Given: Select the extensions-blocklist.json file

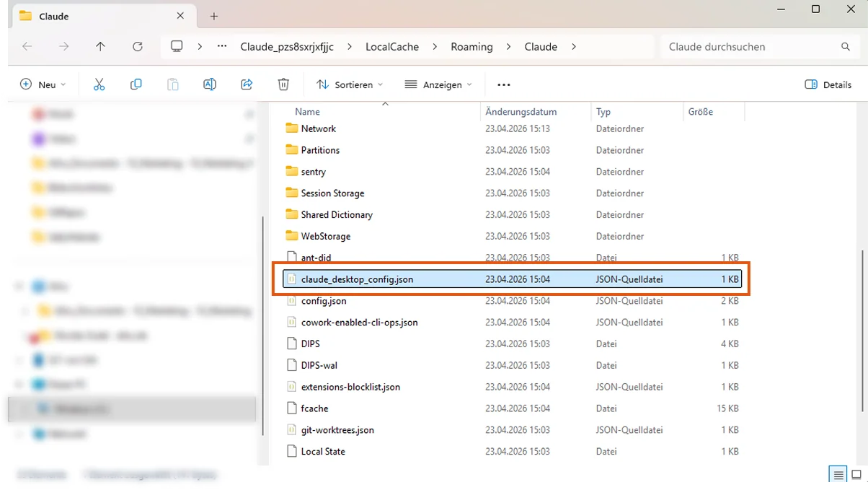Looking at the screenshot, I should coord(512,387).
